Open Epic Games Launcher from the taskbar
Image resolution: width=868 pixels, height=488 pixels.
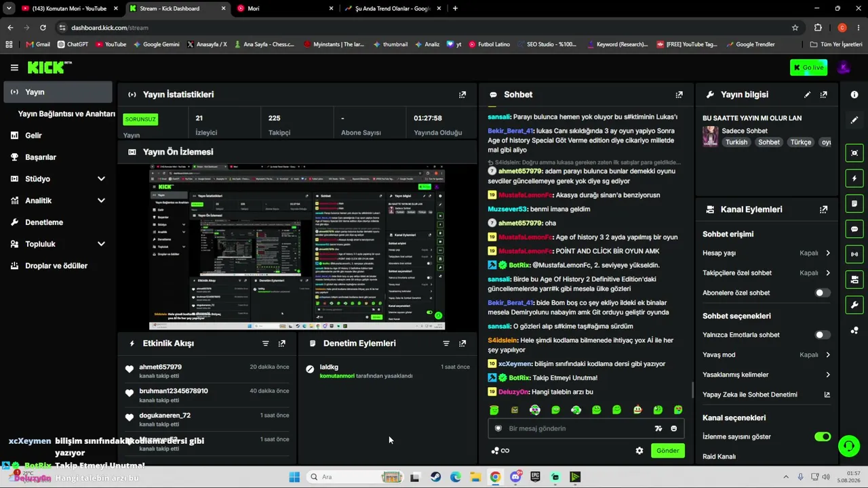coord(535,477)
